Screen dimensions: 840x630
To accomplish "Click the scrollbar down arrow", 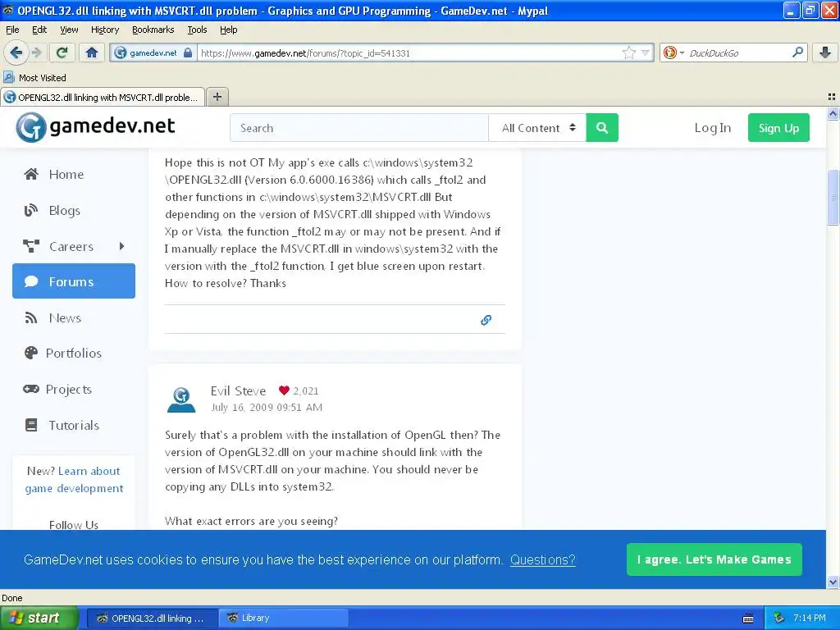I will (x=833, y=582).
